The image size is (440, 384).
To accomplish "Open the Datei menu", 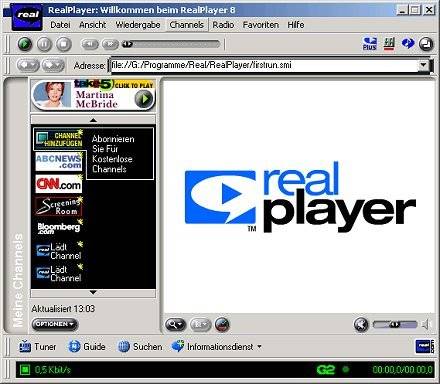I will click(x=60, y=25).
